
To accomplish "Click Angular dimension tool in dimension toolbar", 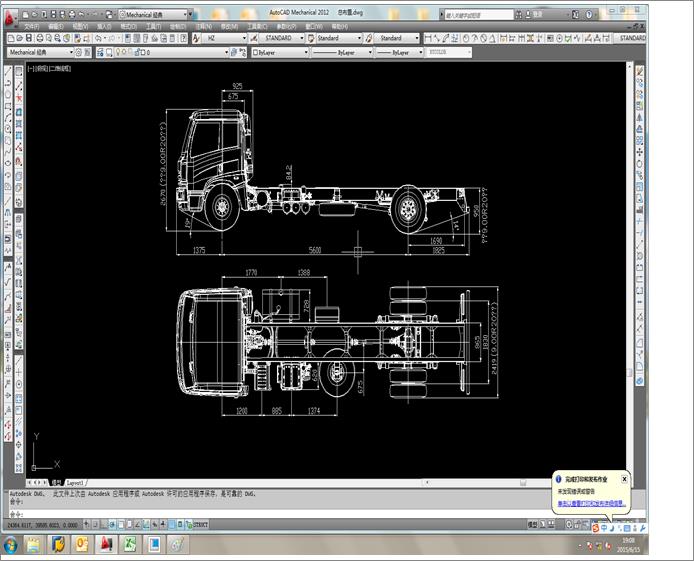I will tap(492, 38).
